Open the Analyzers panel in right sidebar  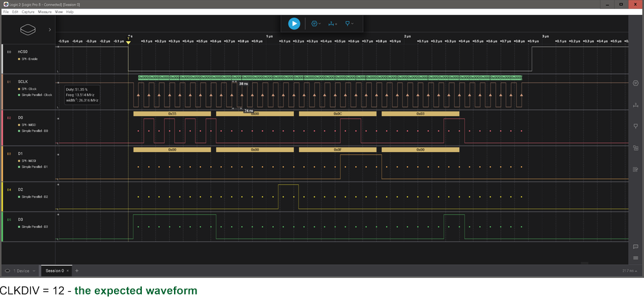coord(636,82)
